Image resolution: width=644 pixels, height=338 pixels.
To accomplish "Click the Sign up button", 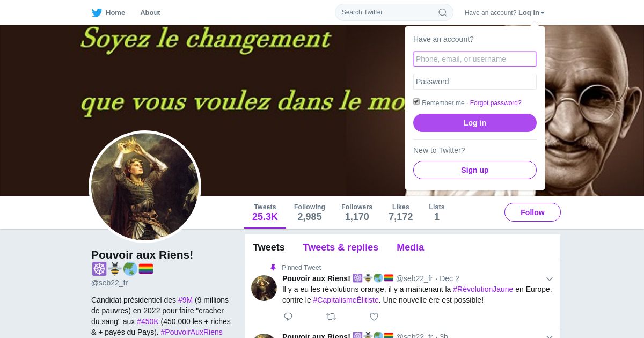I will pyautogui.click(x=475, y=170).
